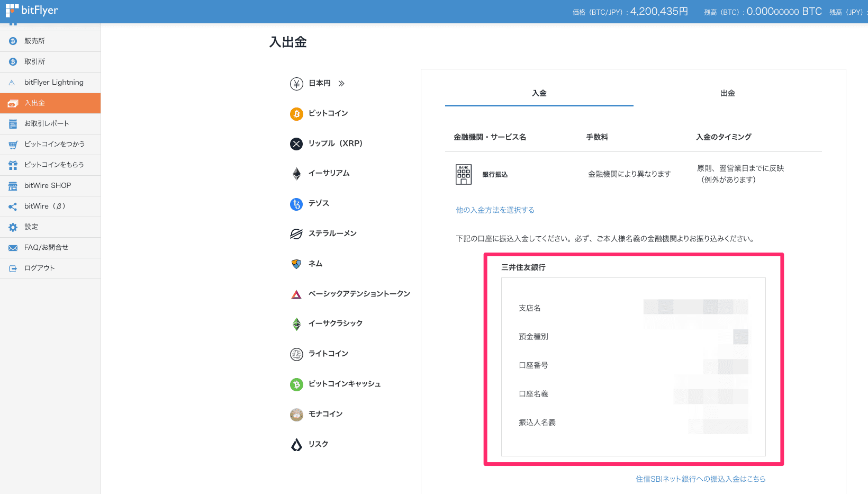Select リップル (XRP) currency
This screenshot has width=868, height=494.
(x=336, y=143)
